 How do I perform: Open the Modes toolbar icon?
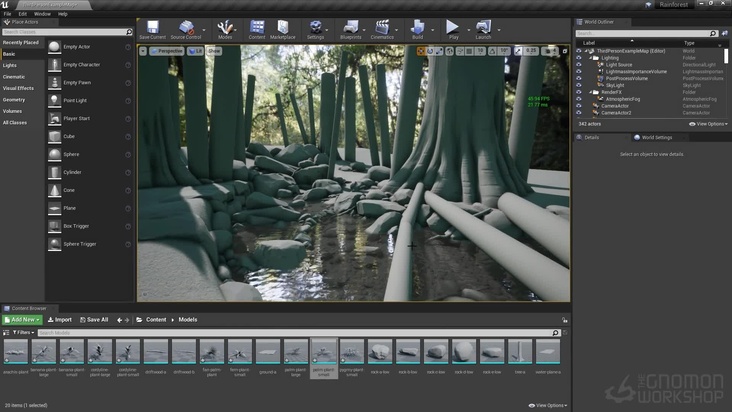coord(225,28)
